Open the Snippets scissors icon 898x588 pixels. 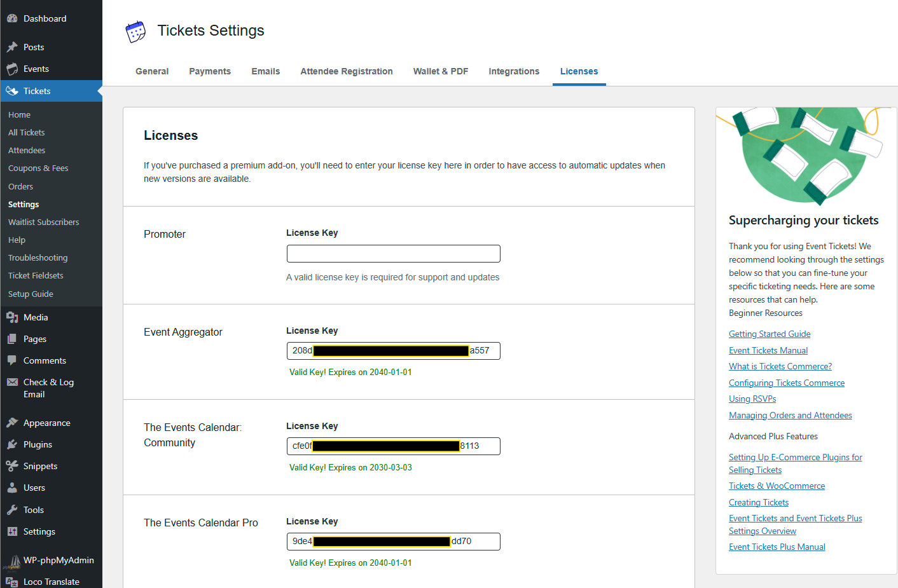[13, 466]
